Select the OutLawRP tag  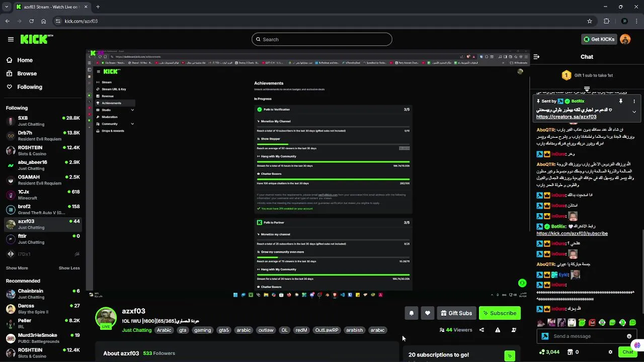327,330
